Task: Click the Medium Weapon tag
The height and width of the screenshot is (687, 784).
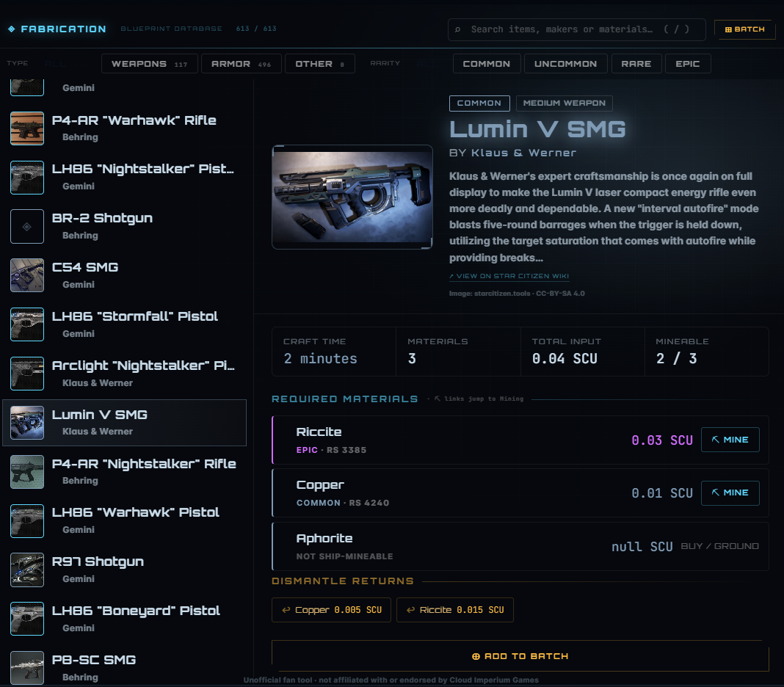Action: (564, 103)
